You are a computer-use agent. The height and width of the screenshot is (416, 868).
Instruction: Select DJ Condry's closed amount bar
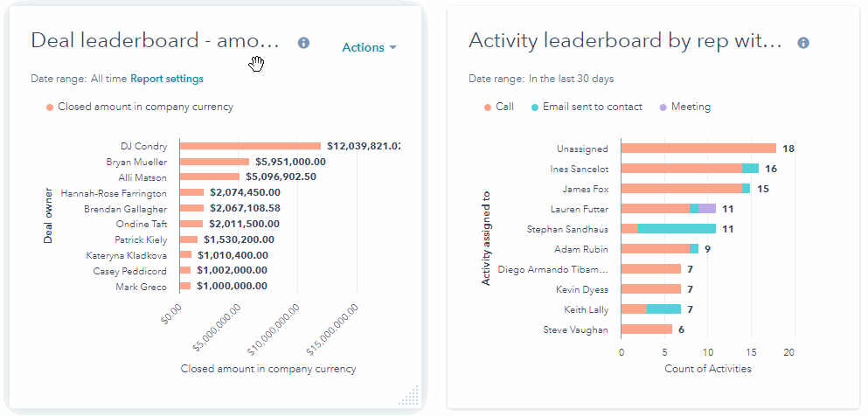250,146
